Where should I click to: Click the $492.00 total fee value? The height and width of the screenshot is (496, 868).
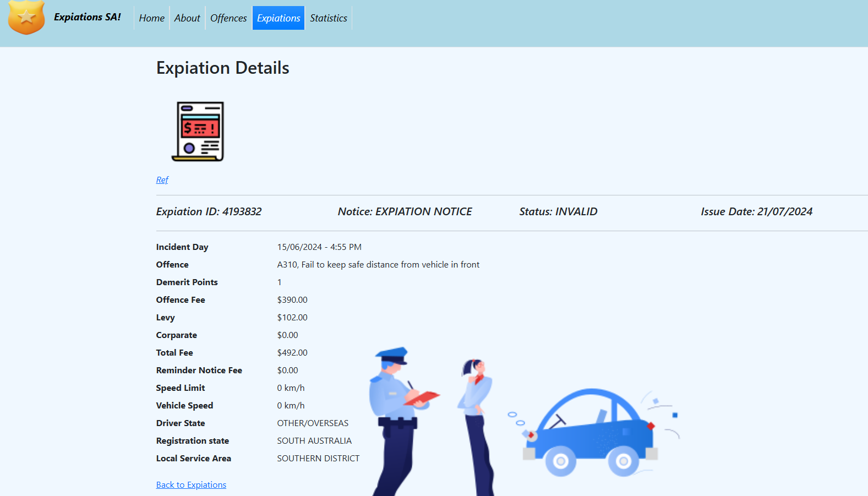[292, 353]
